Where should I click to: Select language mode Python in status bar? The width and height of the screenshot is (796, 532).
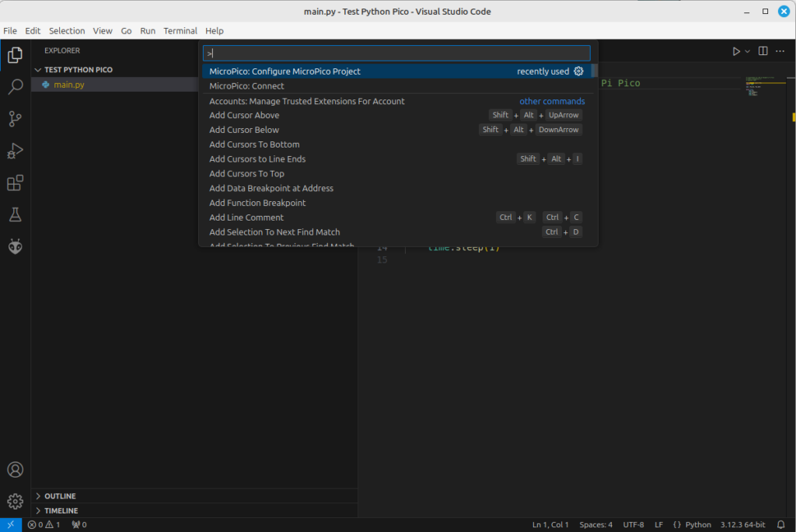click(x=698, y=525)
